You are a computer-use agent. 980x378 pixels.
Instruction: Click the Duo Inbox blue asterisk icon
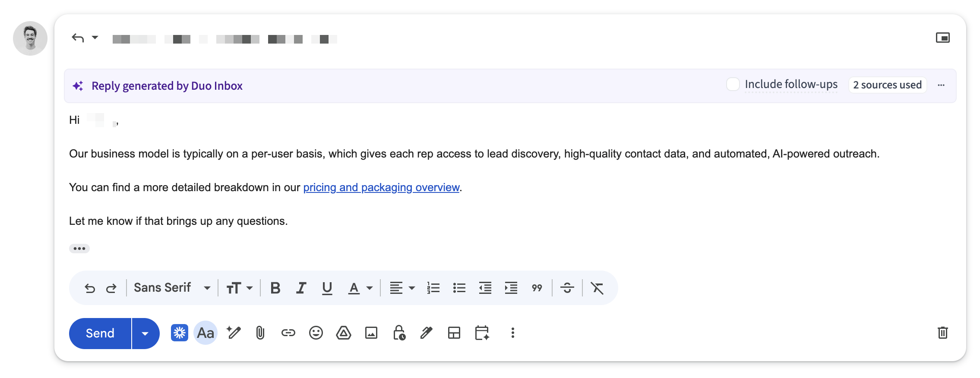pos(180,333)
